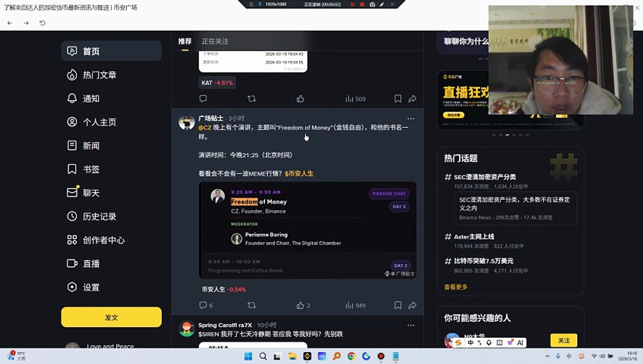Screen dimensions: 643x364
Task: Share the KAT post
Action: pos(412,99)
